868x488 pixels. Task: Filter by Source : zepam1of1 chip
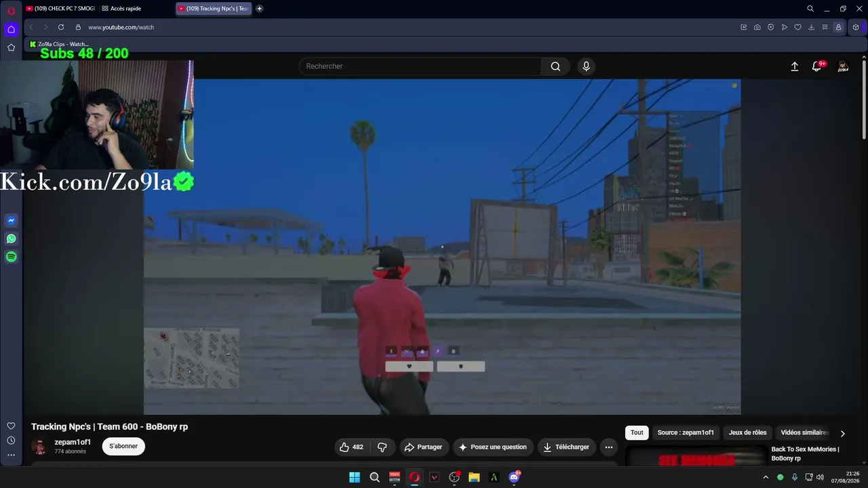686,432
